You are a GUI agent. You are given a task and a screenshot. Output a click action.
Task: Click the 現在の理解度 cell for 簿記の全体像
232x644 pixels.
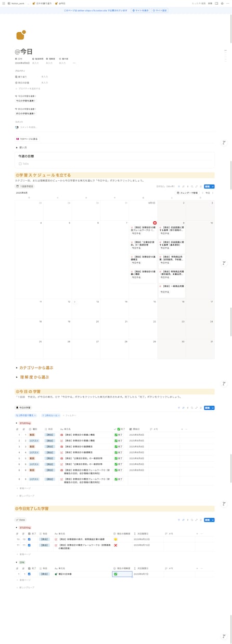122,574
